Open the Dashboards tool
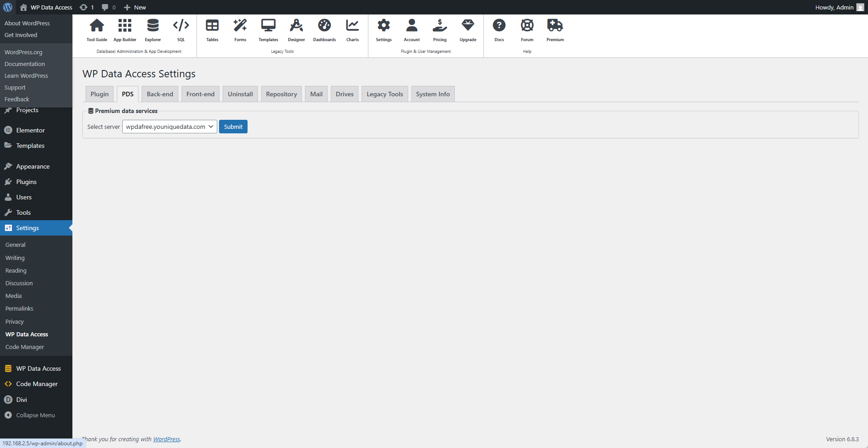Image resolution: width=868 pixels, height=448 pixels. tap(324, 29)
